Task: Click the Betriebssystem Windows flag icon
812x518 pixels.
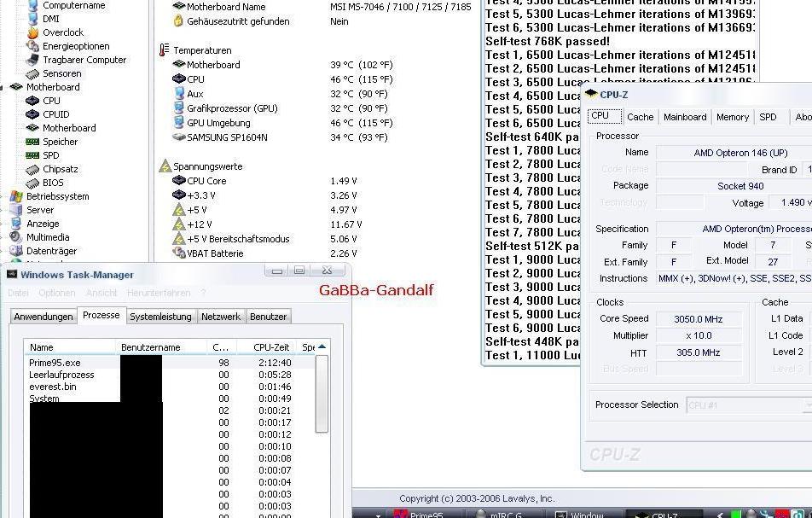Action: pyautogui.click(x=16, y=196)
